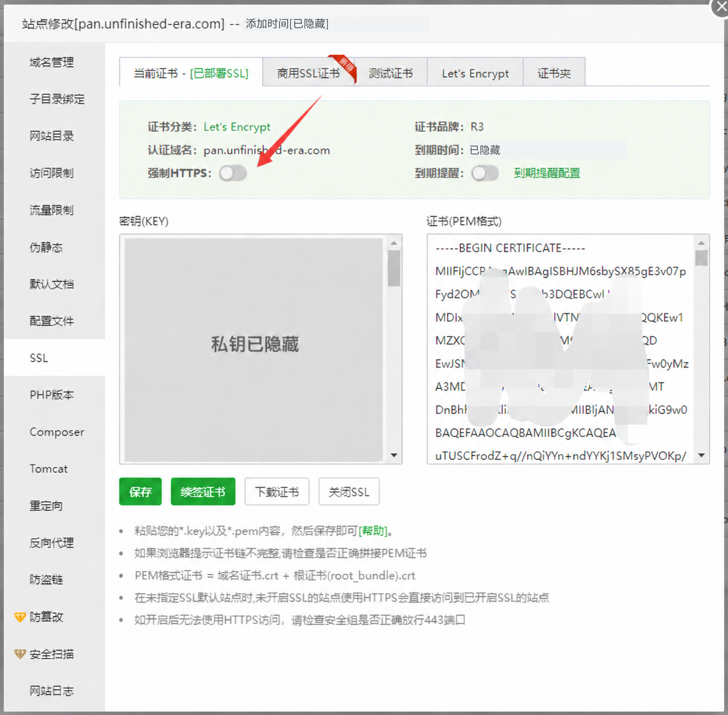Switch to 当前证书 tab

[x=191, y=73]
